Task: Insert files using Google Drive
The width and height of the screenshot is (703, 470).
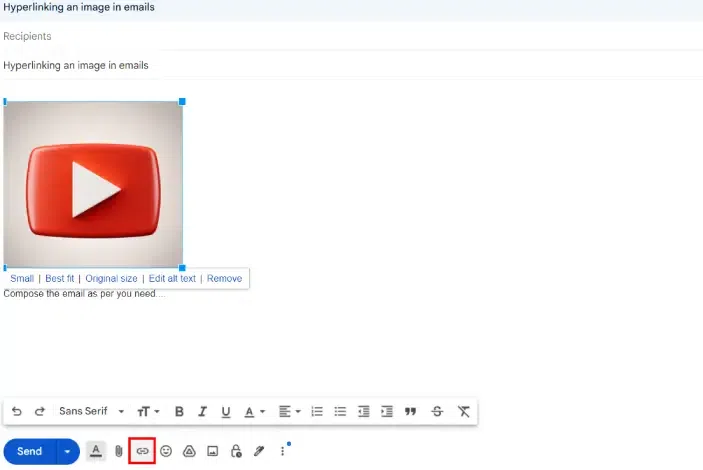Action: click(189, 451)
